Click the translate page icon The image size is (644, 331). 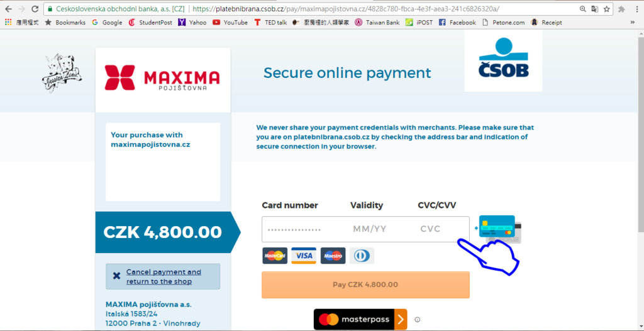click(x=595, y=9)
